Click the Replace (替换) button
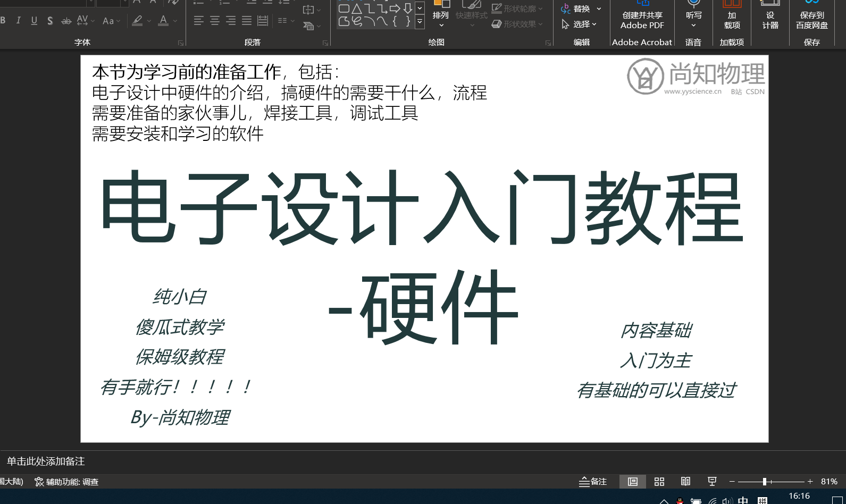Image resolution: width=846 pixels, height=504 pixels. (581, 9)
